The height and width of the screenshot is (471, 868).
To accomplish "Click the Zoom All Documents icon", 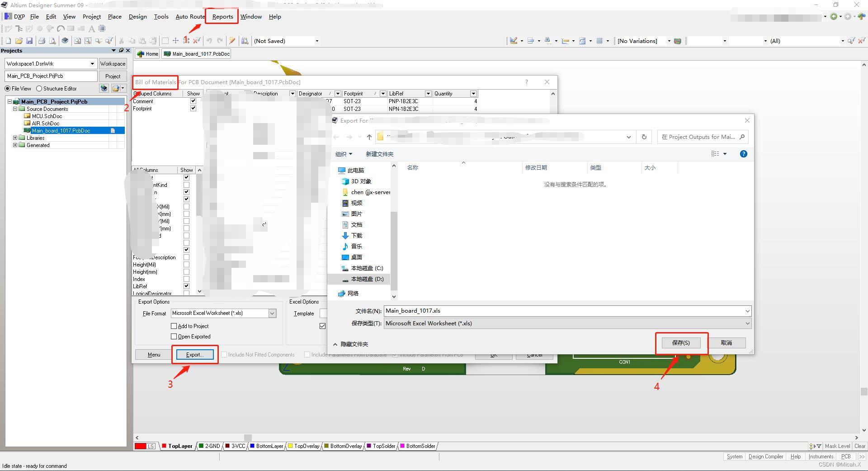I will [x=78, y=40].
